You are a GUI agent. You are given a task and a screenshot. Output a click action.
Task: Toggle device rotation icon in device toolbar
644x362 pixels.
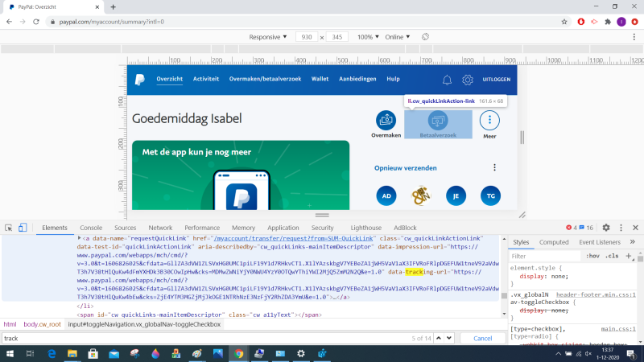click(x=425, y=36)
